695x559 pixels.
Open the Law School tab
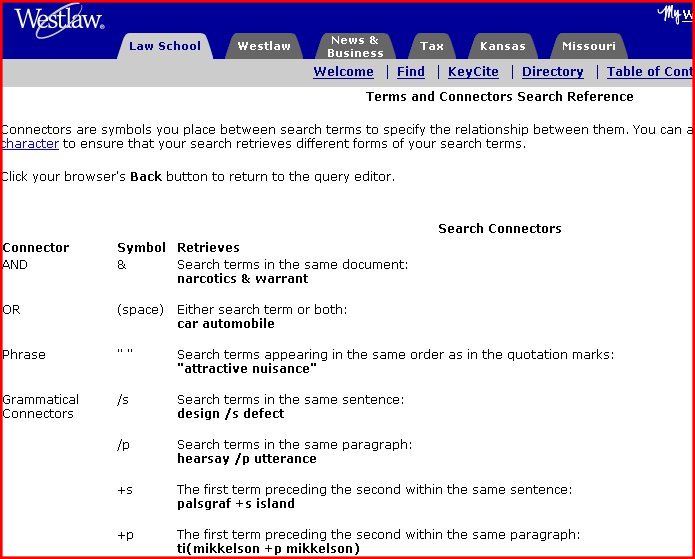point(165,46)
